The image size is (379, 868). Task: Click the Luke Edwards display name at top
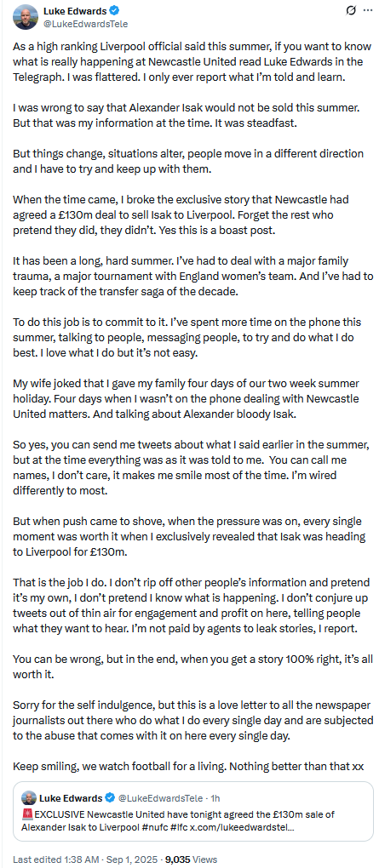tap(74, 11)
